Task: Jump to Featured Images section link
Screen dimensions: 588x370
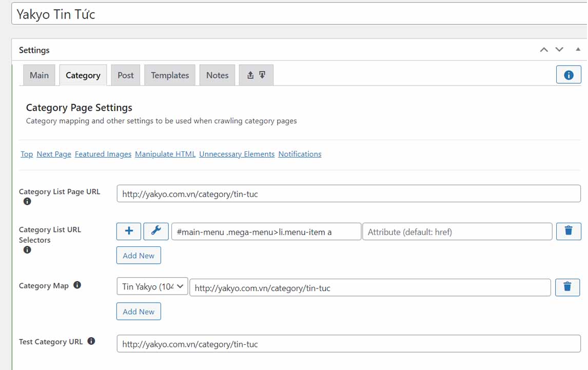Action: pos(103,154)
